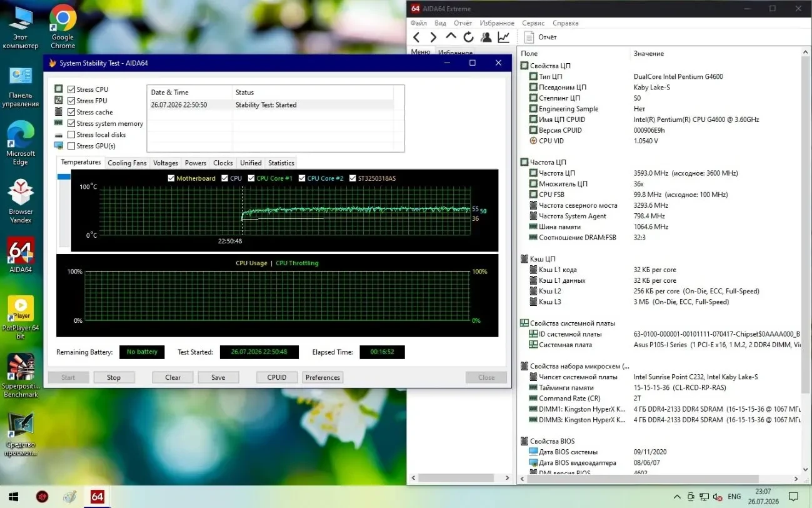This screenshot has width=812, height=508.
Task: Select AIDA64 desktop shortcut icon
Action: coord(20,255)
